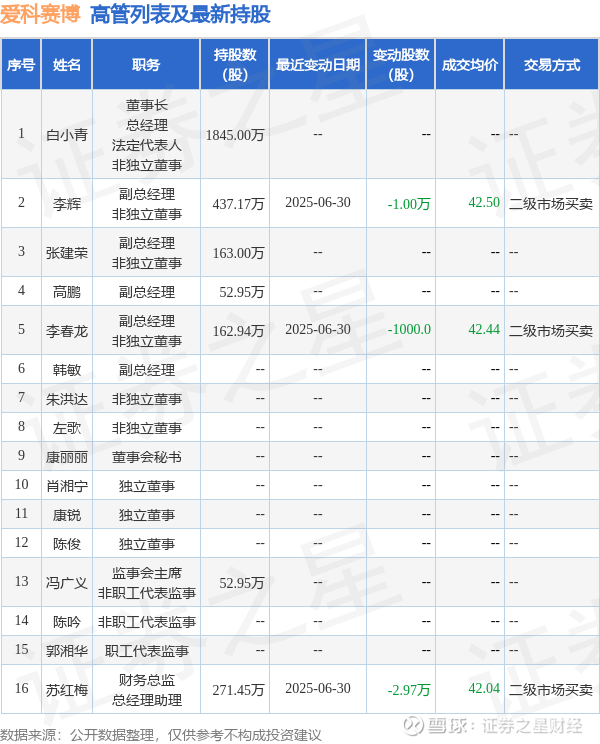Viewport: 600px width, 744px height.
Task: Click 二级市场买卖 in 苏红梅's row
Action: [x=551, y=689]
